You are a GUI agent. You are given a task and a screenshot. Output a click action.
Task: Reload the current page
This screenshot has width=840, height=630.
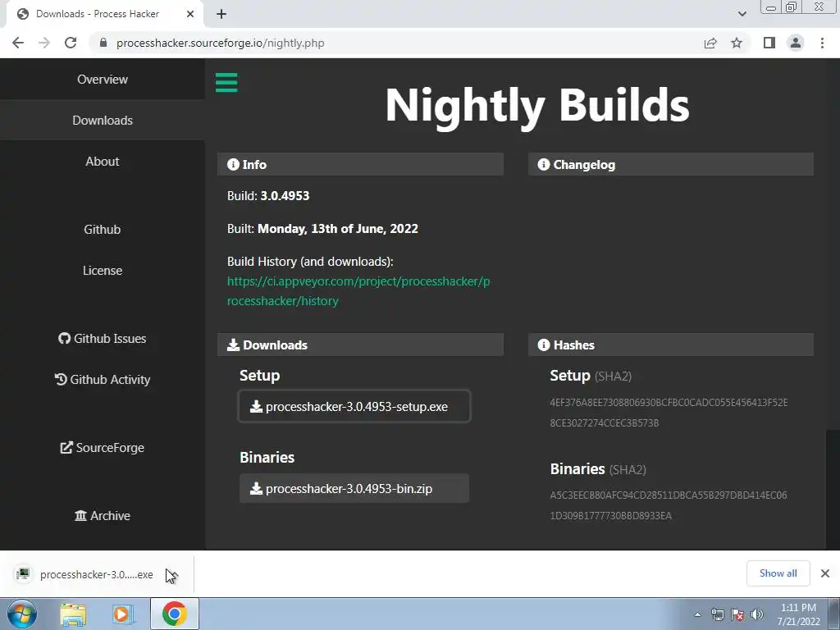click(x=71, y=43)
